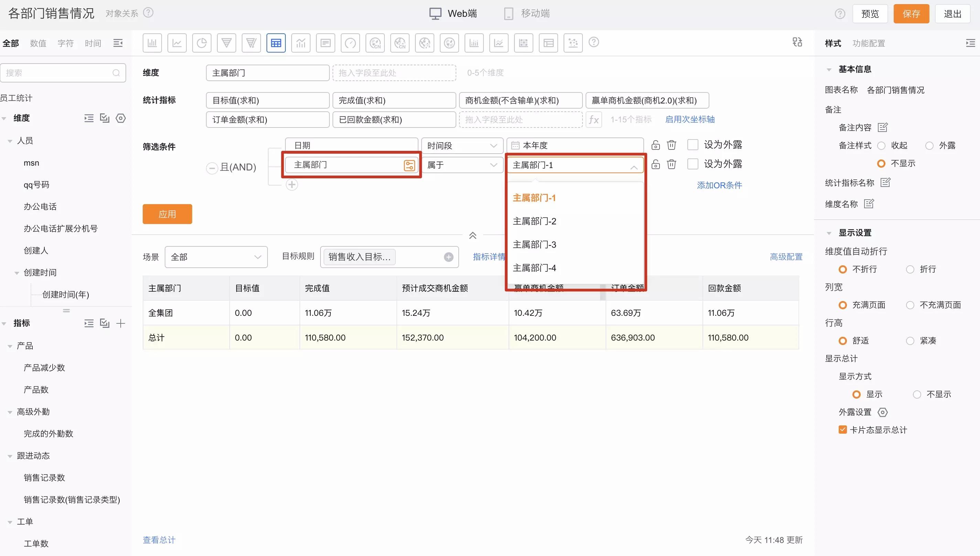Select the combo bar-line chart icon

pos(301,43)
